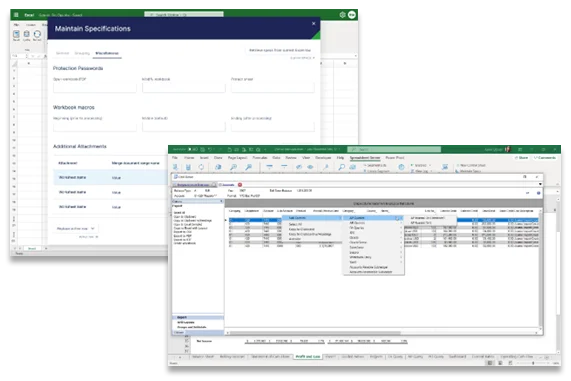Click the page view icon in bottom status bar

(500, 363)
